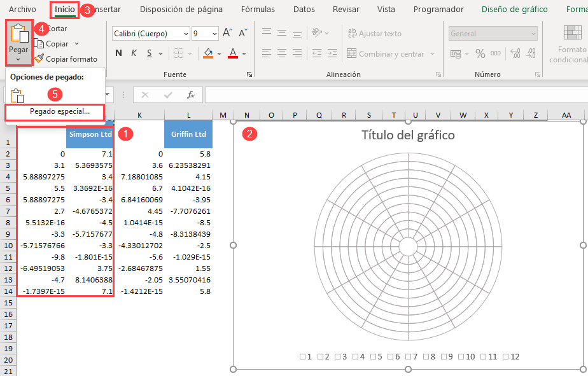The height and width of the screenshot is (376, 588).
Task: Click Combinar y centrar
Action: [x=386, y=53]
